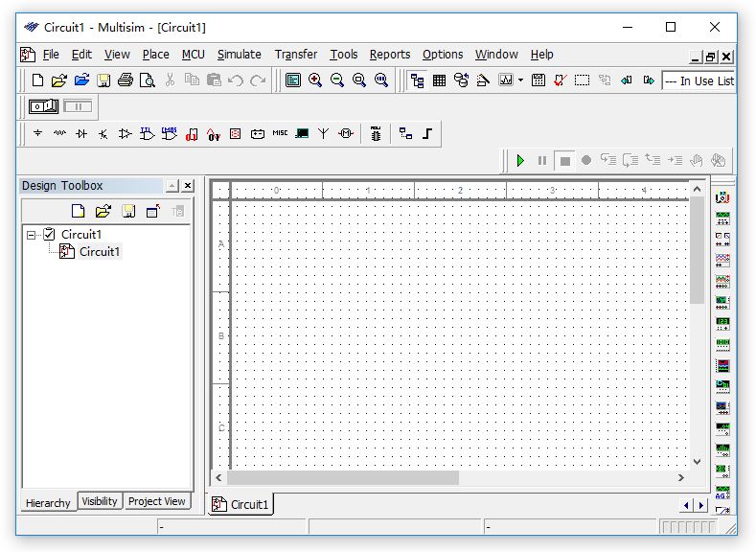Open the Reports menu
756x552 pixels.
[x=390, y=55]
